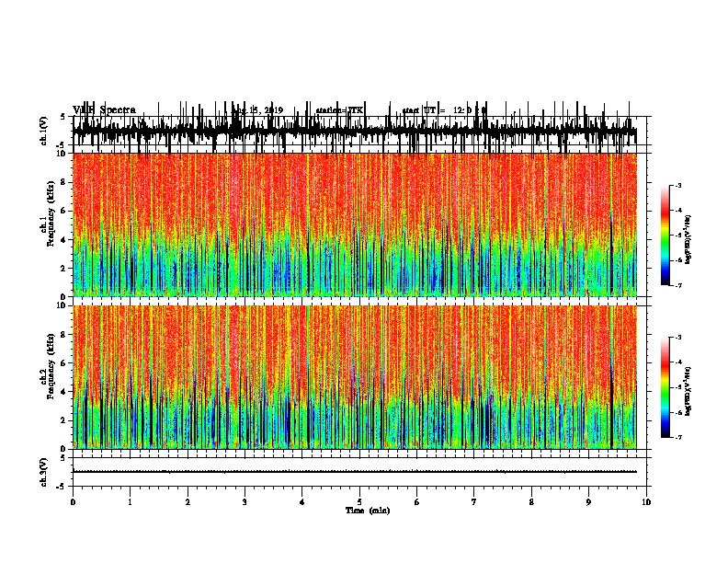Click the ch.1 spectrogram color bar

click(x=665, y=236)
